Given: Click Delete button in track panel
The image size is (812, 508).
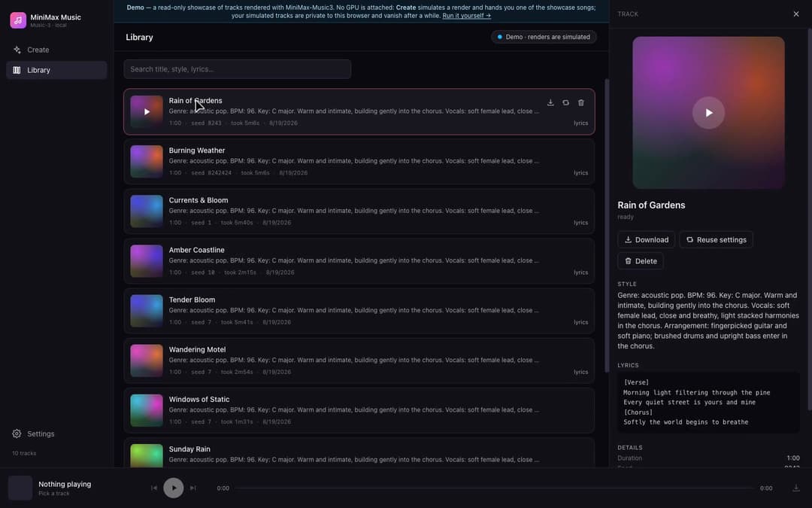Looking at the screenshot, I should click(641, 260).
